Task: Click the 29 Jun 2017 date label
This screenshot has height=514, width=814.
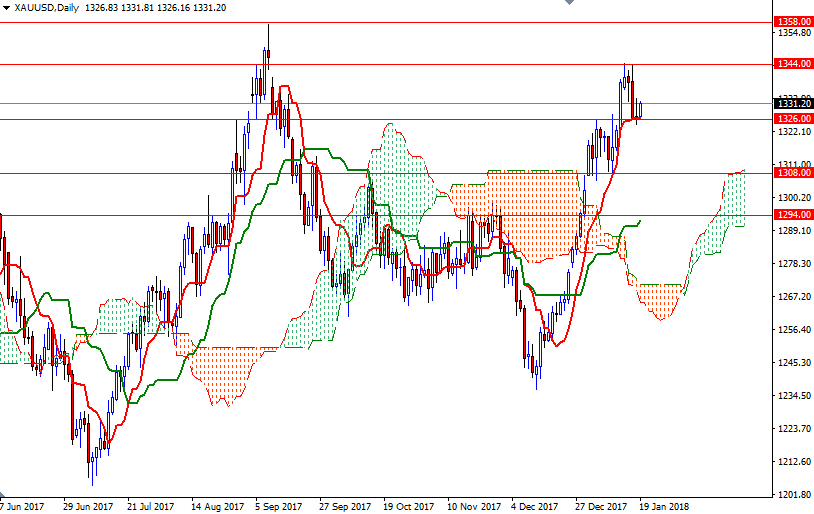Action: click(x=87, y=507)
